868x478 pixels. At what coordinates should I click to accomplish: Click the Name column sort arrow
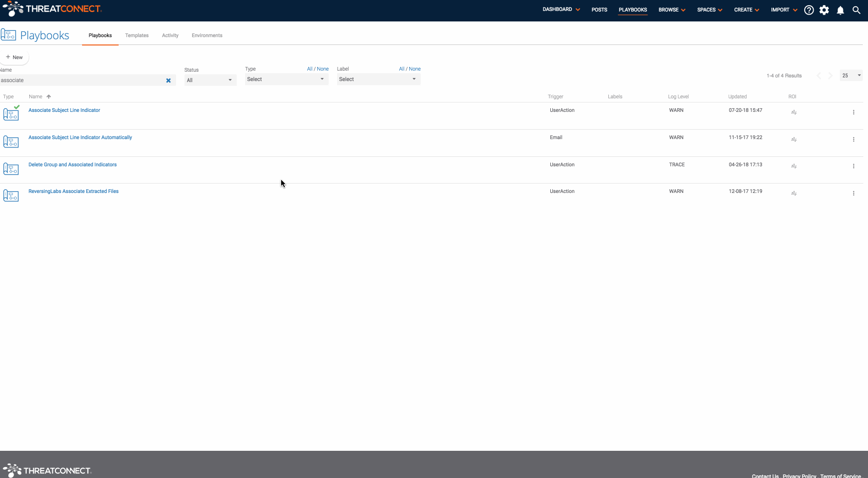(49, 97)
